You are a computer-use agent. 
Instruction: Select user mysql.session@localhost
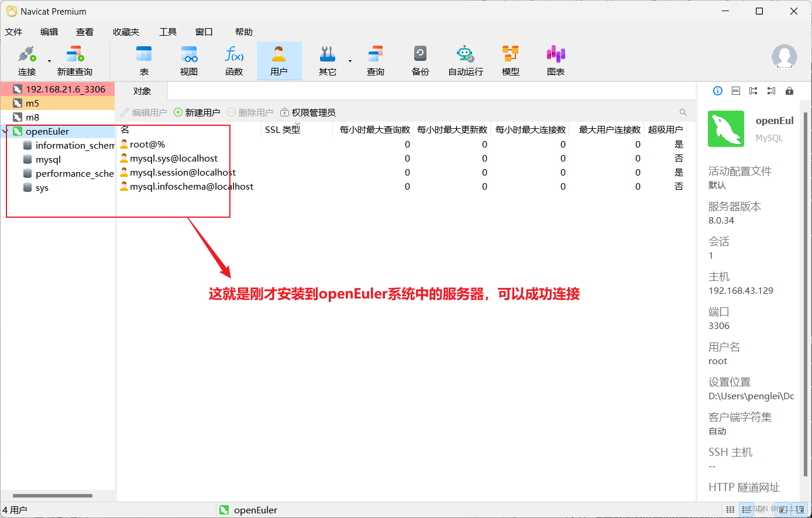178,172
